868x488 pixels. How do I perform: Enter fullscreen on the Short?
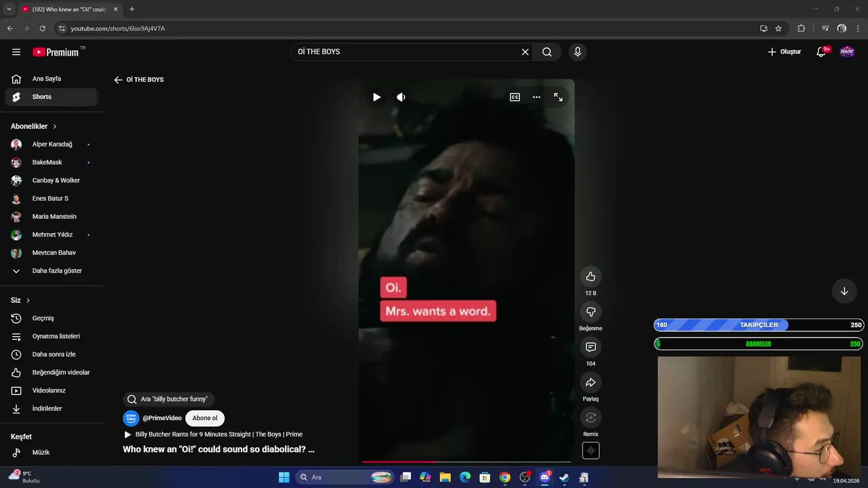pos(558,97)
